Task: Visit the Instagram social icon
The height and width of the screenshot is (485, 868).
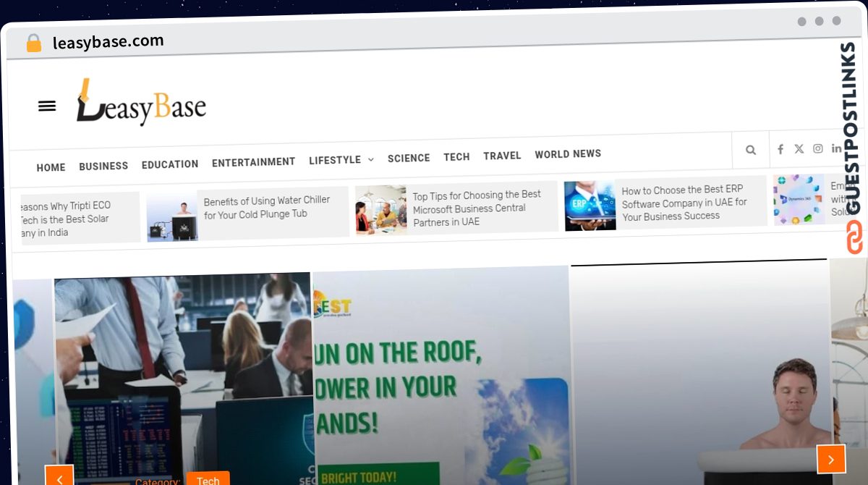Action: 817,148
